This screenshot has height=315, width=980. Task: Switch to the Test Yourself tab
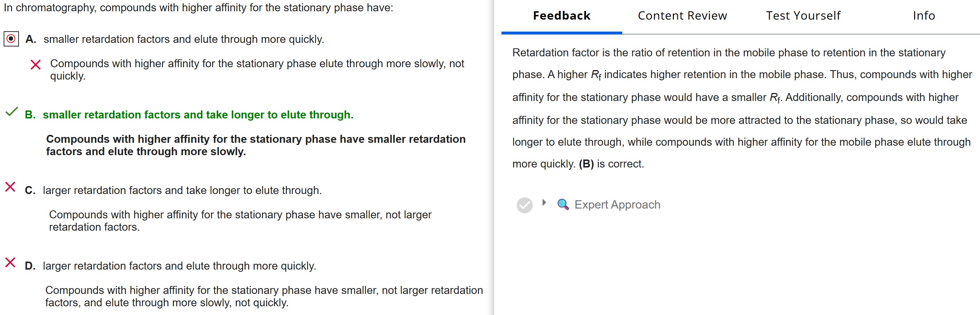[803, 16]
